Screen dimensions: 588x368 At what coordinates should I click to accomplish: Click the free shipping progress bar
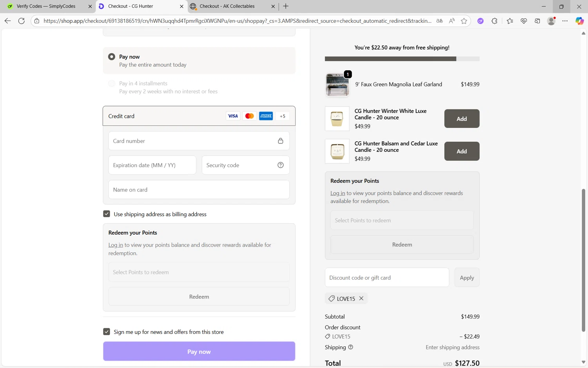402,59
